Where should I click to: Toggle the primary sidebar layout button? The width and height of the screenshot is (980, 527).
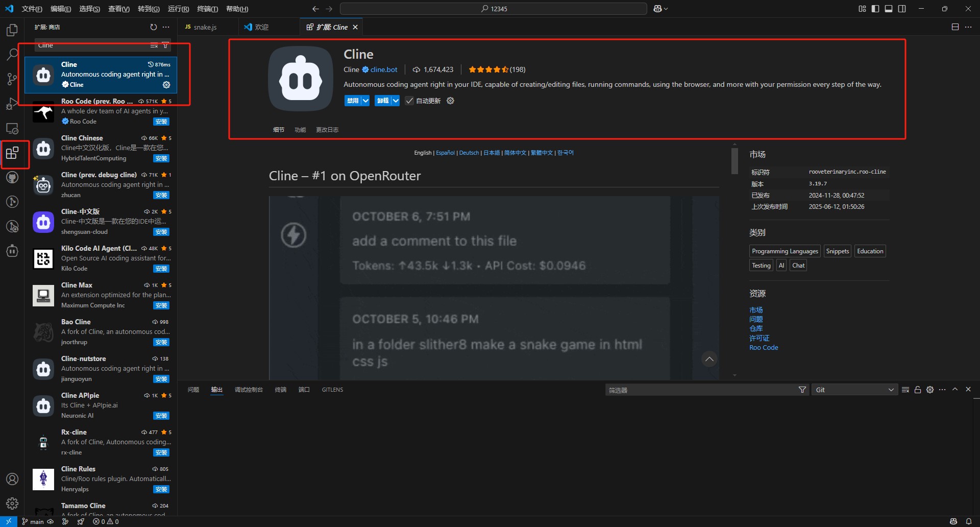[875, 9]
